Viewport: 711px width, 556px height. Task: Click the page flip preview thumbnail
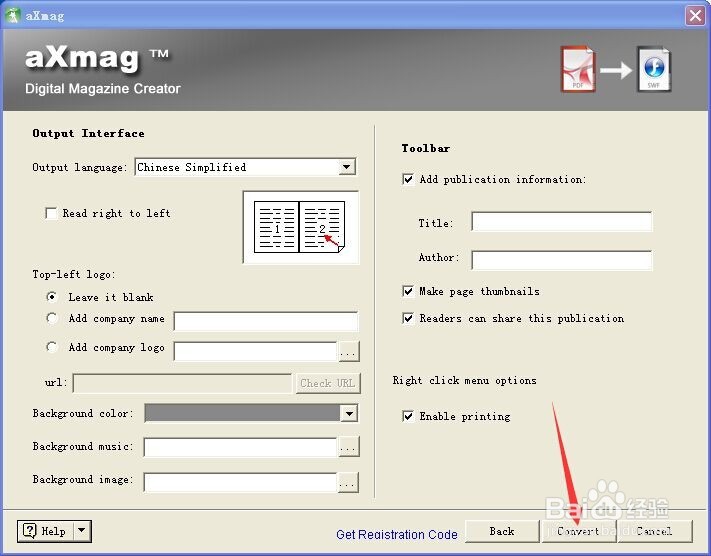301,227
